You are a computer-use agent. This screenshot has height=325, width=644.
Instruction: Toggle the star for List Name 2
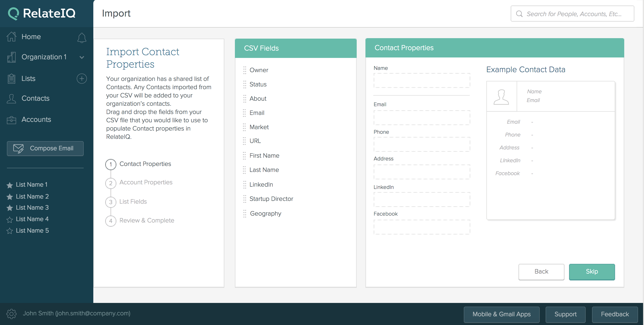click(10, 197)
